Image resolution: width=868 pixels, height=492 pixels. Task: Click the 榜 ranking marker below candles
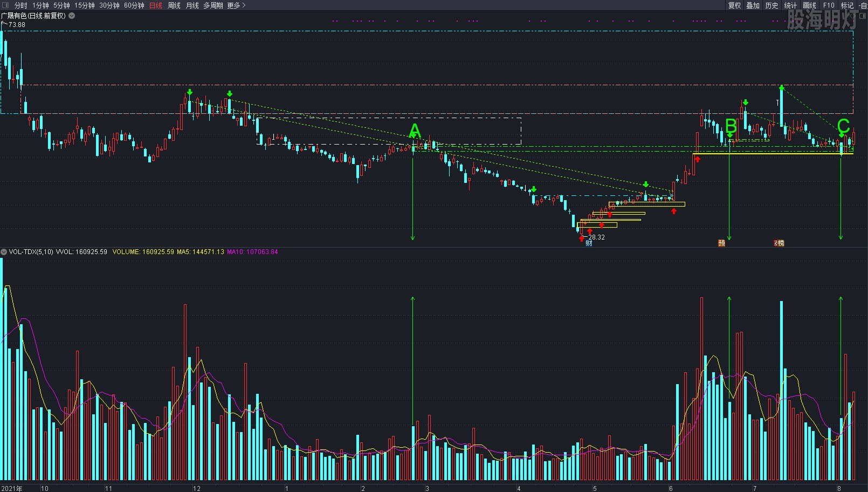(x=780, y=243)
